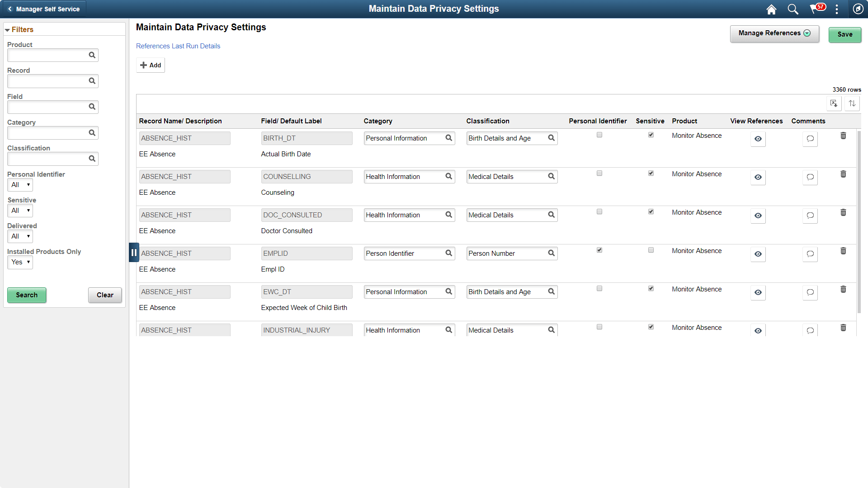Click the Save button
This screenshot has width=868, height=488.
[844, 34]
